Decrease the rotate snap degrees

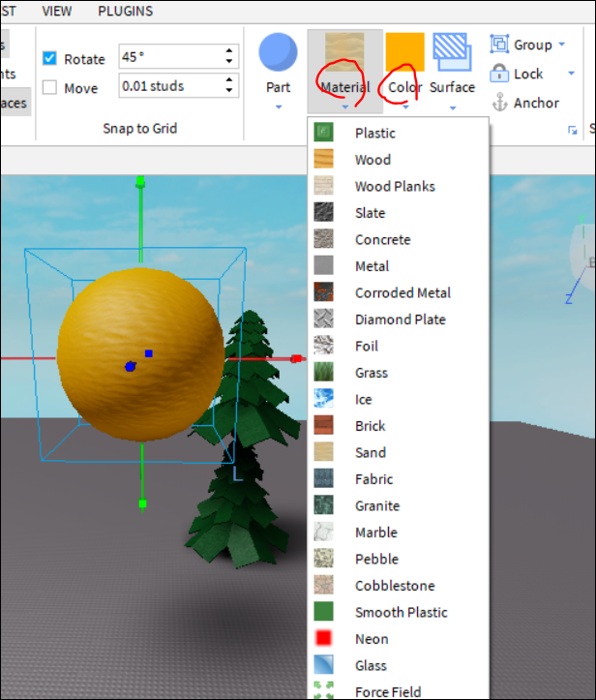click(229, 61)
